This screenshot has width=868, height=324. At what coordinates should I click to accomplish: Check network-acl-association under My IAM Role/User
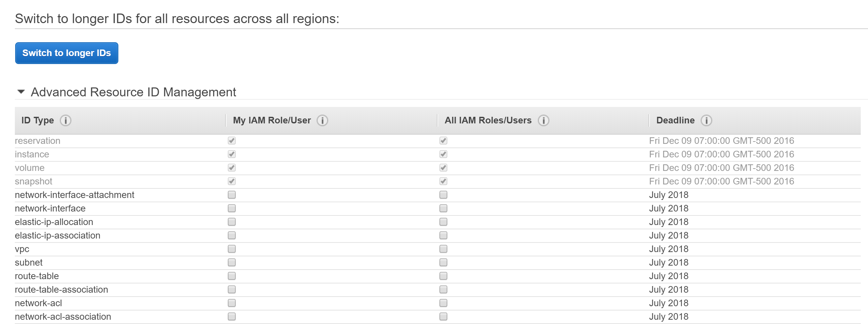[x=231, y=316]
